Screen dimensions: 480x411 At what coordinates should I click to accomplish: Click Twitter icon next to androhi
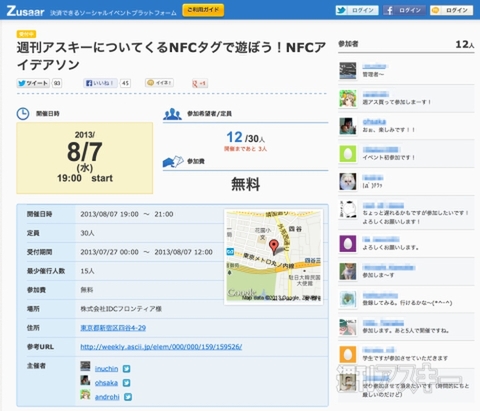tap(128, 397)
